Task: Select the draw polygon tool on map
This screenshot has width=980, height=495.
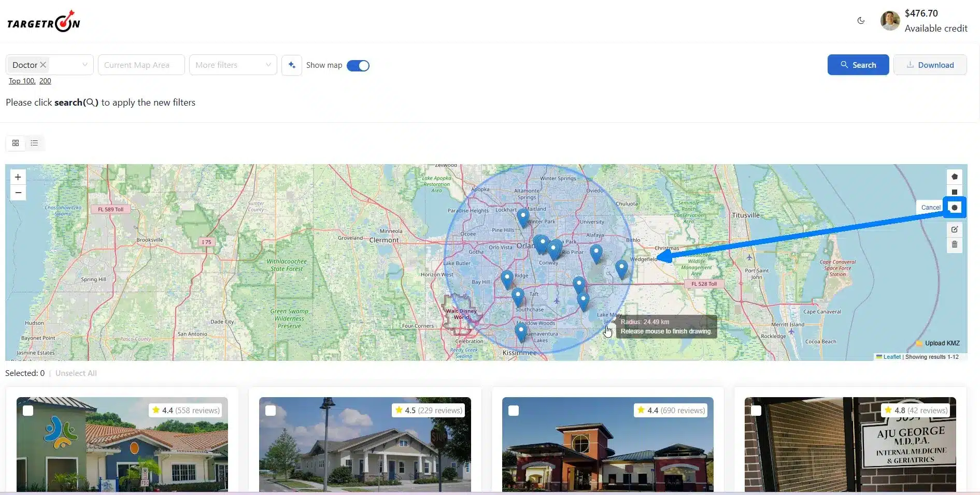Action: pos(954,177)
